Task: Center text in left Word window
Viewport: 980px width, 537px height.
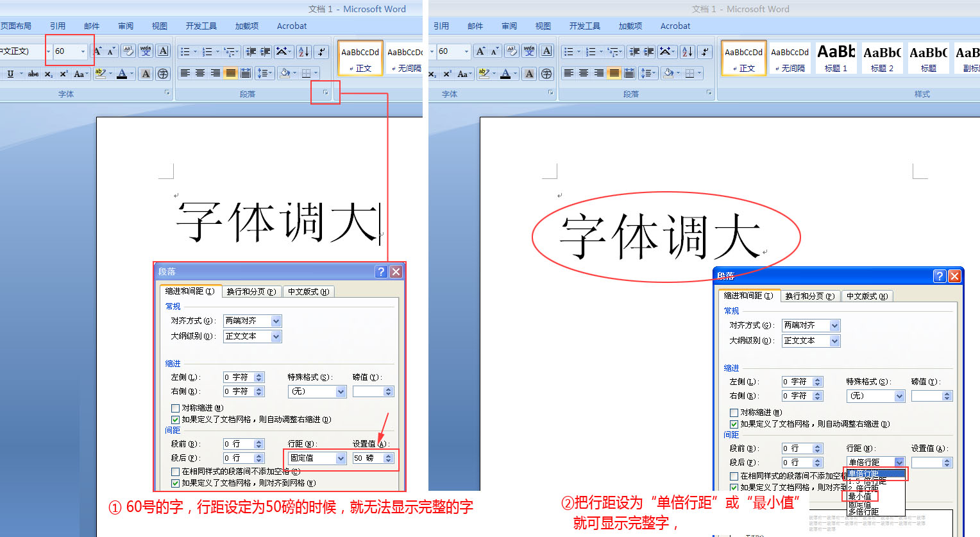Action: pos(200,73)
